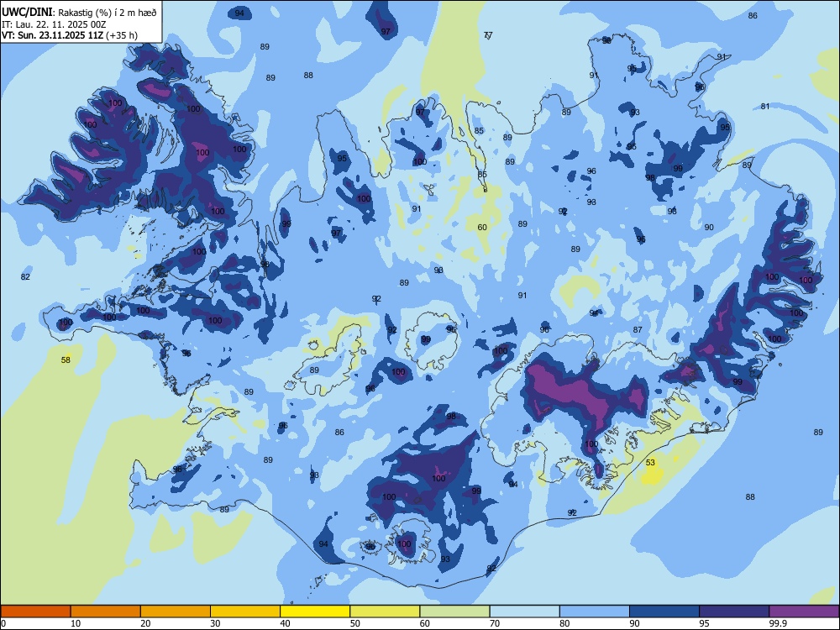The image size is (840, 630).
Task: Select the dark blue 90–95 legend swatch
Action: click(x=664, y=612)
